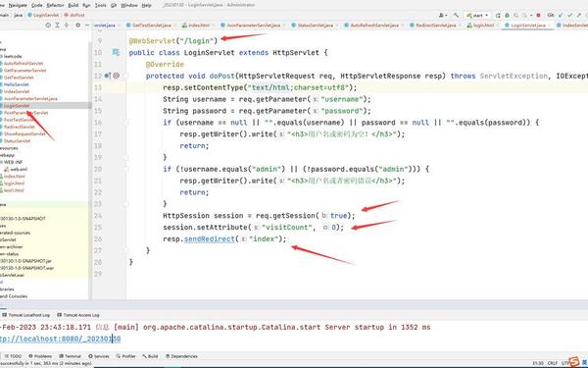Expand the WEB-INF folder in project tree
588x368 pixels.
[13, 162]
